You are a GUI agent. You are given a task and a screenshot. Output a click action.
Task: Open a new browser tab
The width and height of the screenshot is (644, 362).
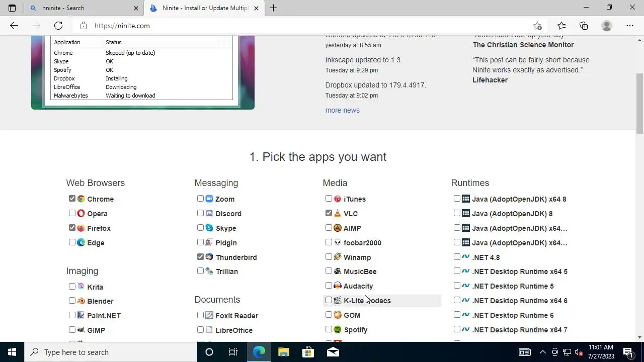tap(273, 8)
